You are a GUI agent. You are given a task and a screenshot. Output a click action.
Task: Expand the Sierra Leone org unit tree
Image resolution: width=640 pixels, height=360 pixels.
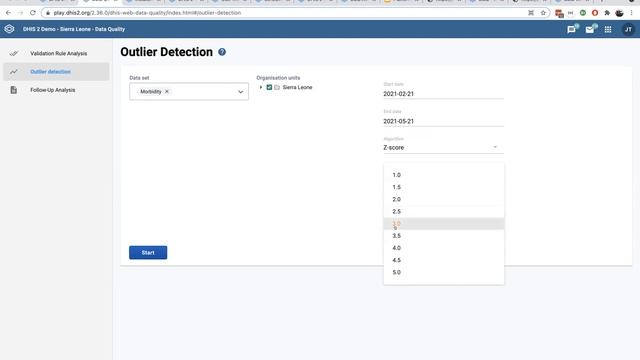[261, 87]
